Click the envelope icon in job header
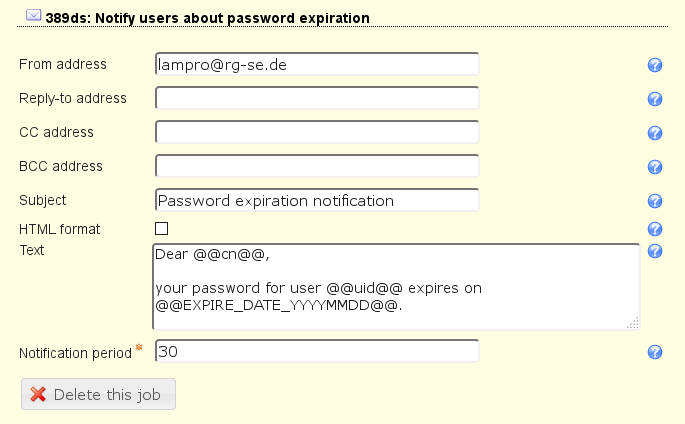This screenshot has width=685, height=424. tap(33, 16)
